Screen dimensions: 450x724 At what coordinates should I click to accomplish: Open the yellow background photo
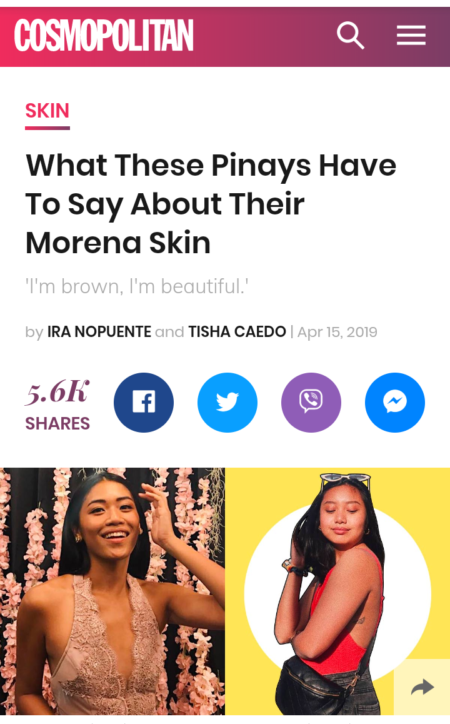tap(337, 591)
